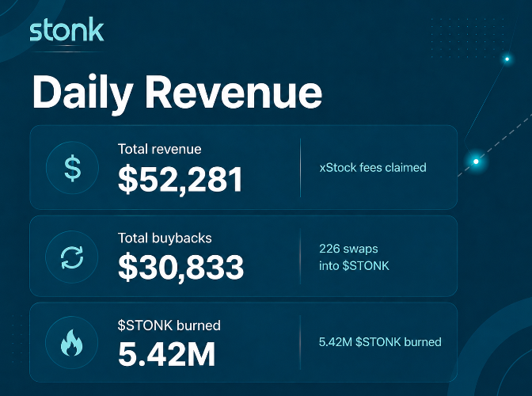The height and width of the screenshot is (396, 532).
Task: Click the stonk logo
Action: pyautogui.click(x=66, y=29)
